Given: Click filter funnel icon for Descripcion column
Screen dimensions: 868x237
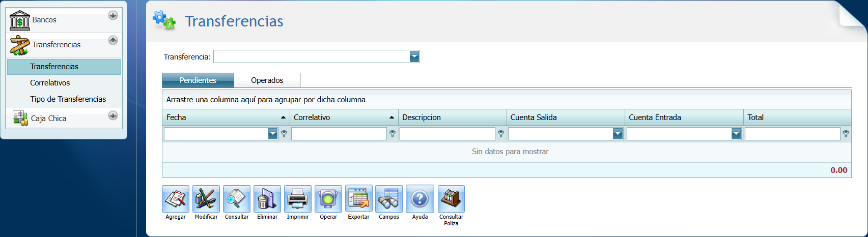Looking at the screenshot, I should click(x=501, y=134).
